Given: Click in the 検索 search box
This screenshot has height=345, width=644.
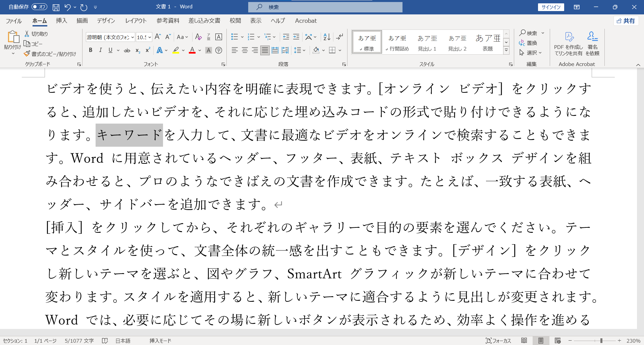Looking at the screenshot, I should coord(325,7).
